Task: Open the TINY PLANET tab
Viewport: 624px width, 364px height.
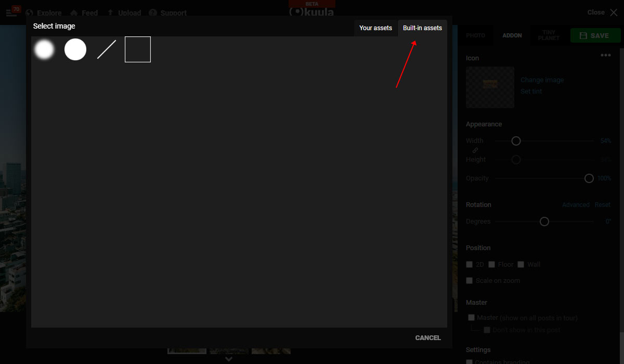Action: pyautogui.click(x=549, y=35)
